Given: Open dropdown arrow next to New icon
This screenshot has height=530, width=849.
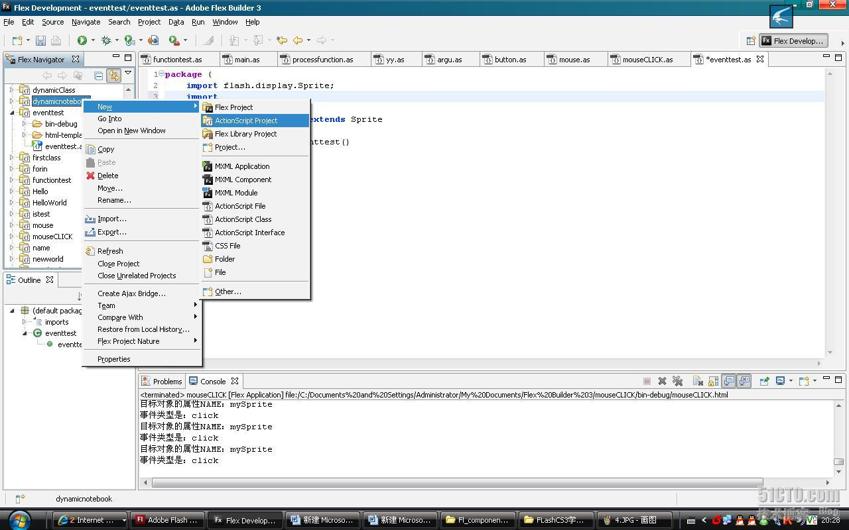Looking at the screenshot, I should point(28,40).
